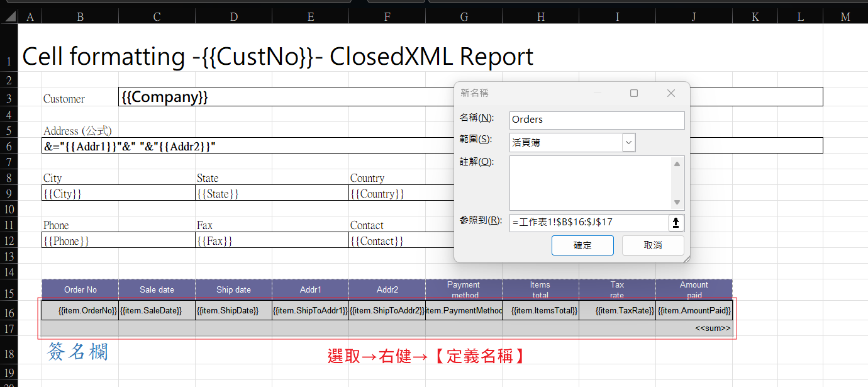Viewport: 868px width, 387px height.
Task: Click the comment box scroll-up arrow
Action: 677,164
